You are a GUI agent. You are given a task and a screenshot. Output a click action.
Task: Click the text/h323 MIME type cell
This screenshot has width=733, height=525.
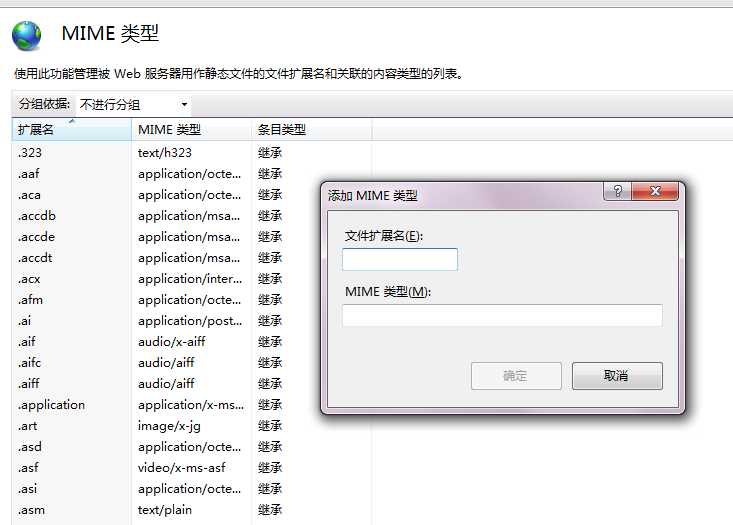tap(165, 153)
